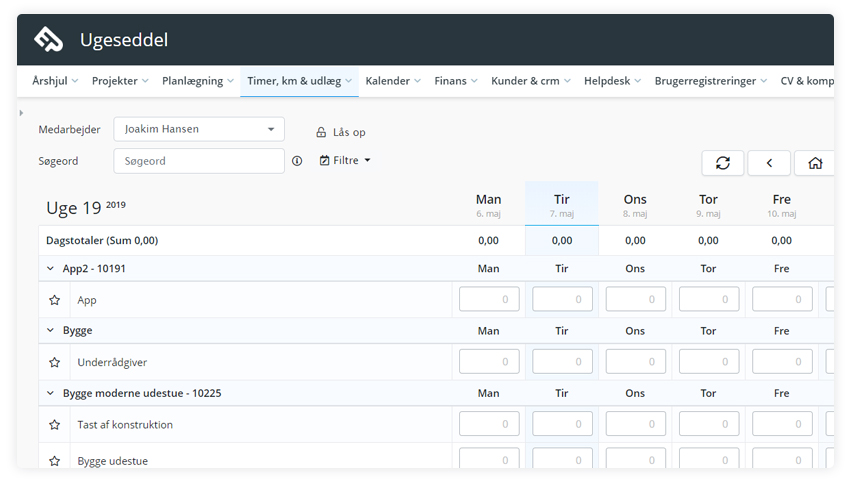Open the Kalender menu
Screen dimensions: 850x482
click(393, 81)
